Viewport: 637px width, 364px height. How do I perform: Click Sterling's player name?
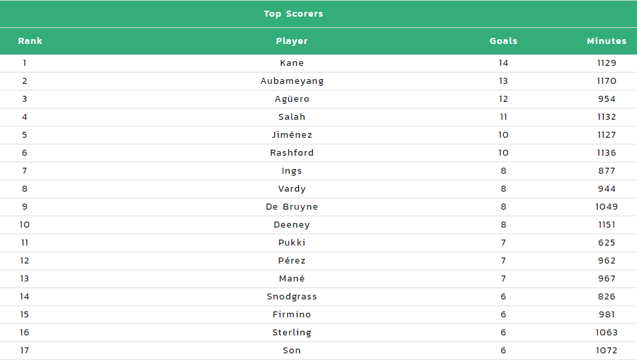point(292,333)
